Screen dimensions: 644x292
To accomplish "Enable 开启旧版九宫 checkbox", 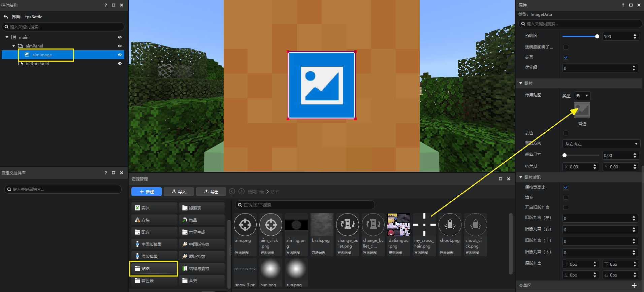I will click(x=566, y=207).
